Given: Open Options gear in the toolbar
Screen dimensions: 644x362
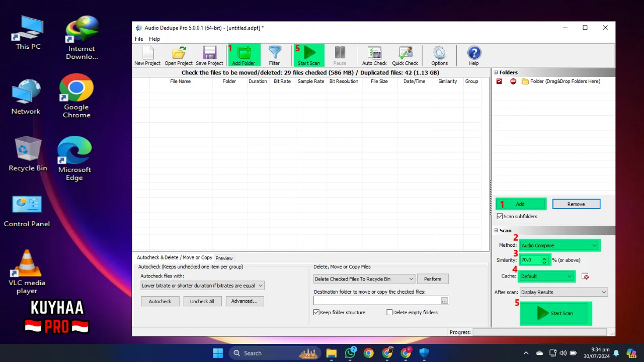Looking at the screenshot, I should pos(439,56).
